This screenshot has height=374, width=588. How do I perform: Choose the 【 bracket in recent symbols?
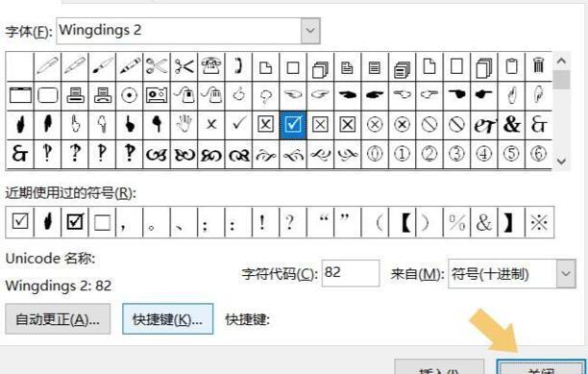(x=402, y=222)
